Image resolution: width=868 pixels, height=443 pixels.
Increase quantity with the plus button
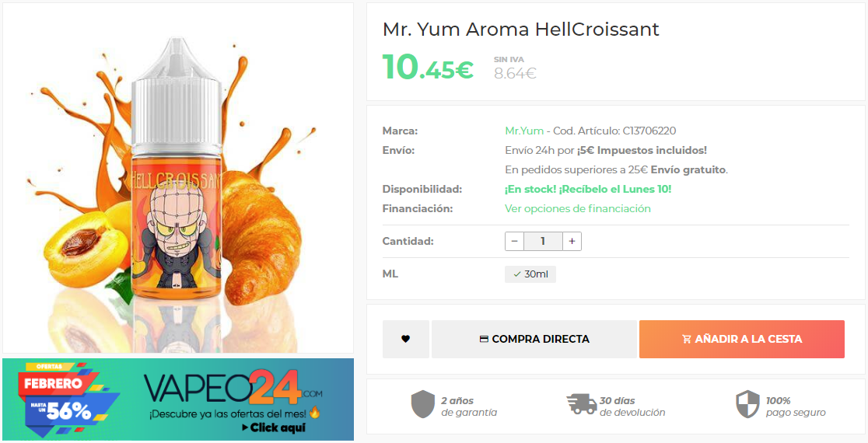[x=572, y=241]
